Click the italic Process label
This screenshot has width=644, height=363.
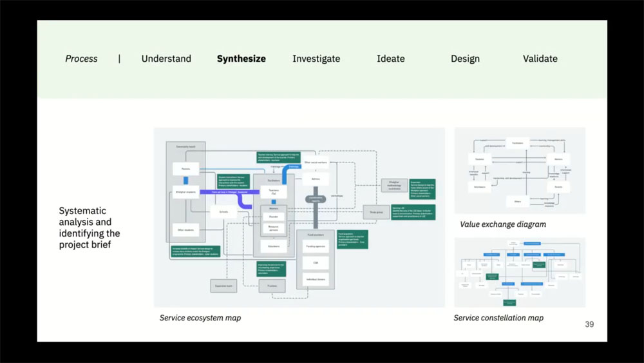pyautogui.click(x=81, y=59)
